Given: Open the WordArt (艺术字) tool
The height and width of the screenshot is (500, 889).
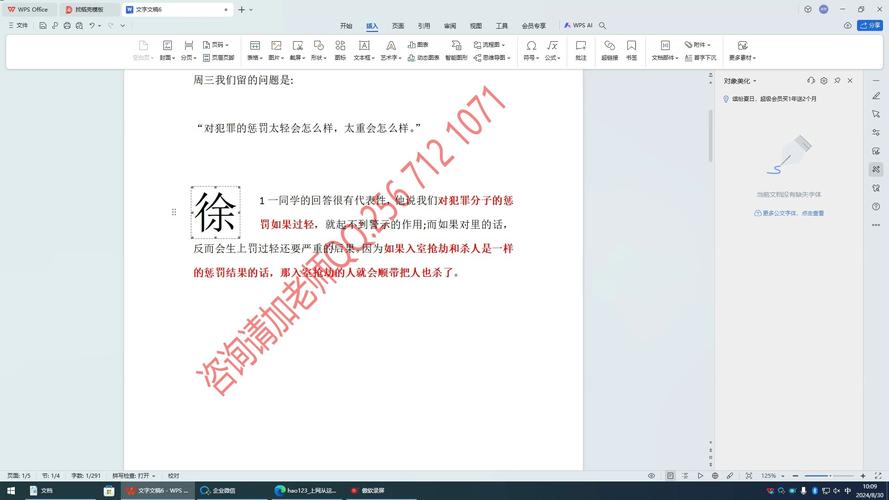Looking at the screenshot, I should [391, 50].
